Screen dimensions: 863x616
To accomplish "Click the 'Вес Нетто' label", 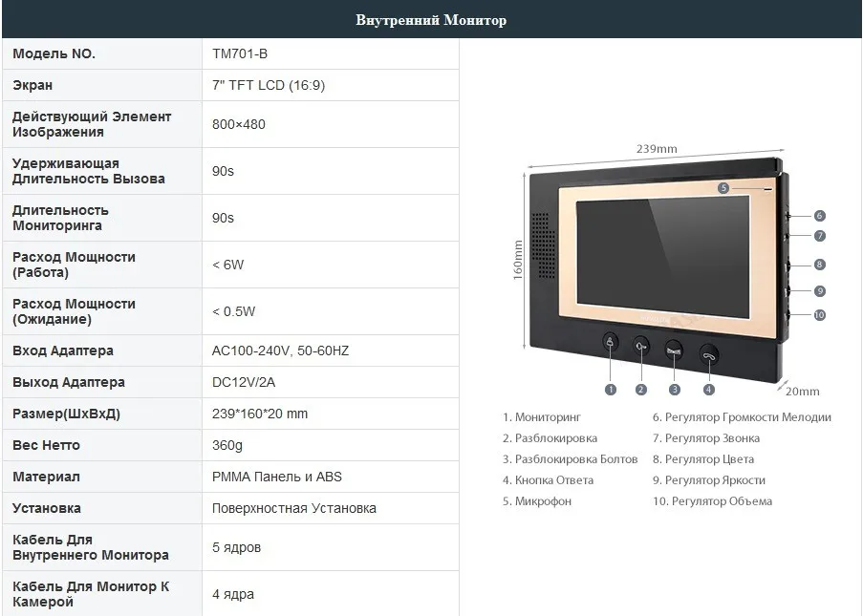I will tap(46, 445).
